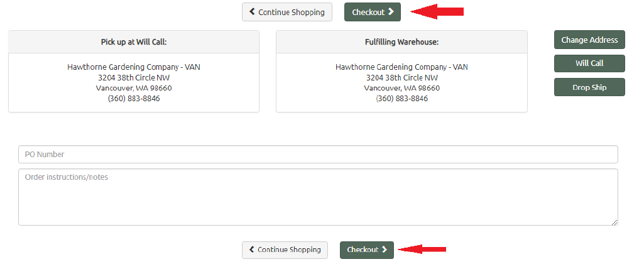This screenshot has width=644, height=269.
Task: Click into the Order instructions/notes text area
Action: (318, 197)
